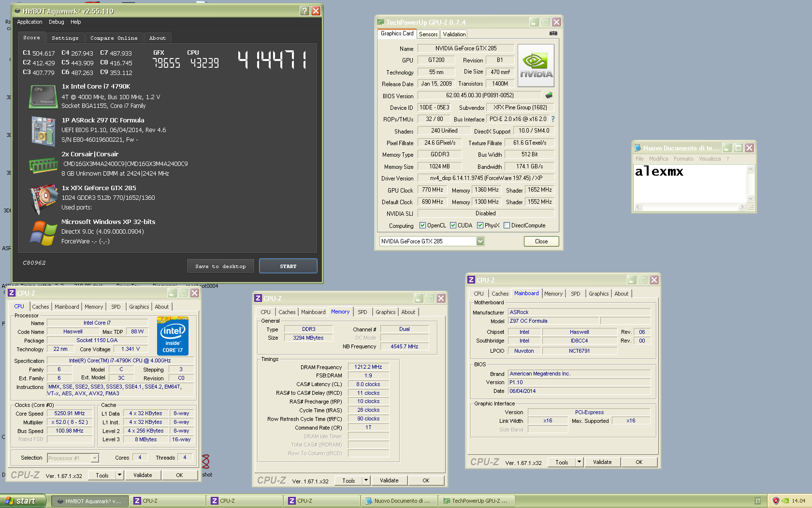Click the Windows XP logo in Aquamark
The height and width of the screenshot is (508, 812).
(43, 233)
